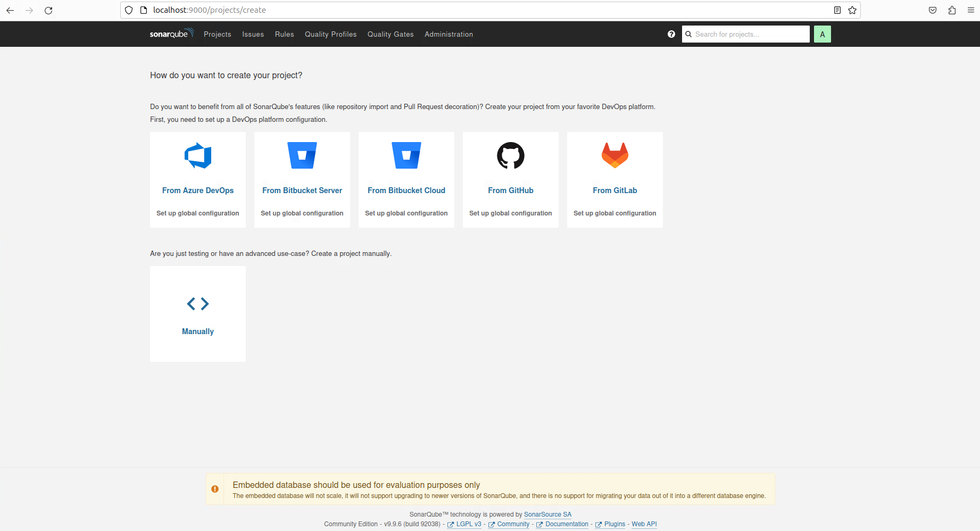Open the Administration section

click(449, 34)
